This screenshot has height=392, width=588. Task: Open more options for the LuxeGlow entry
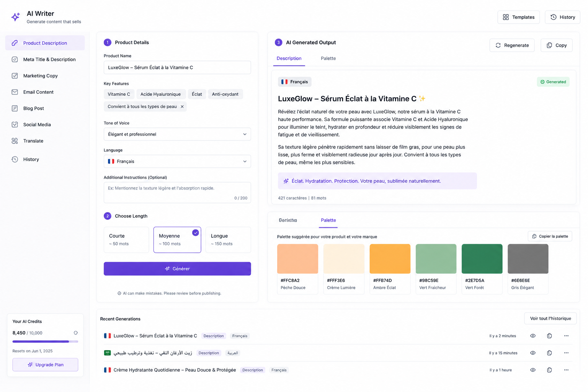(x=566, y=336)
